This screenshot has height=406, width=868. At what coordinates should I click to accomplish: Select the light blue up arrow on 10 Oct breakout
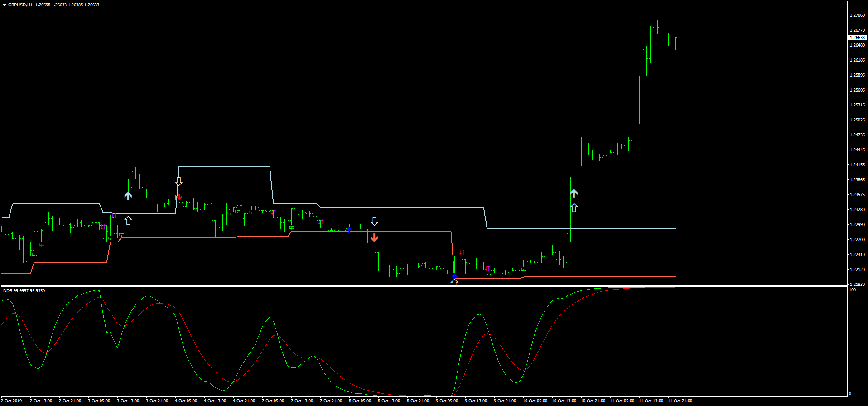point(574,193)
